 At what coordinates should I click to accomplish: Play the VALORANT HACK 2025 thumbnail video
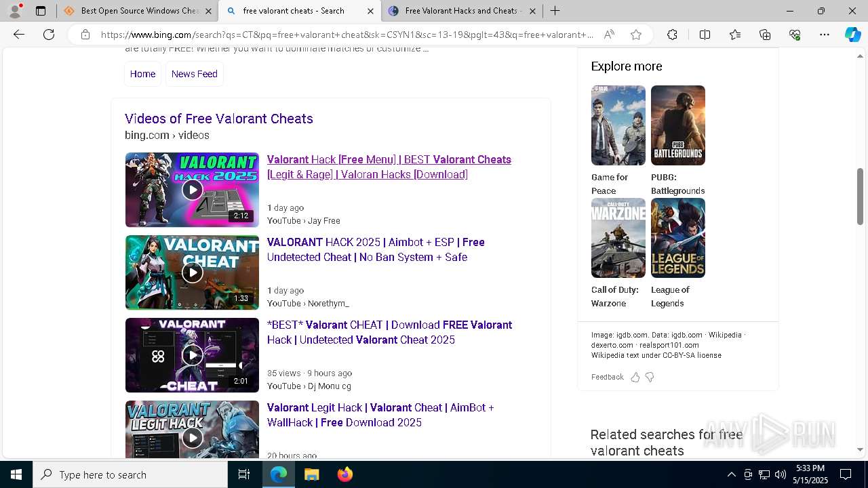coord(192,190)
